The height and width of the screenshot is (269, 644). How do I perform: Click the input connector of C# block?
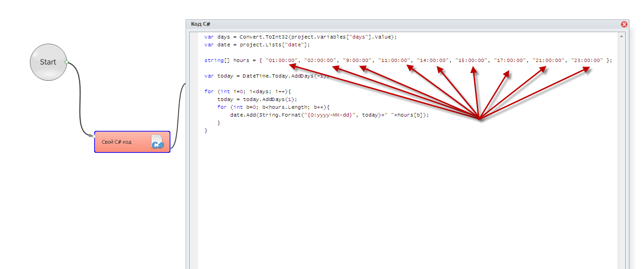point(94,136)
